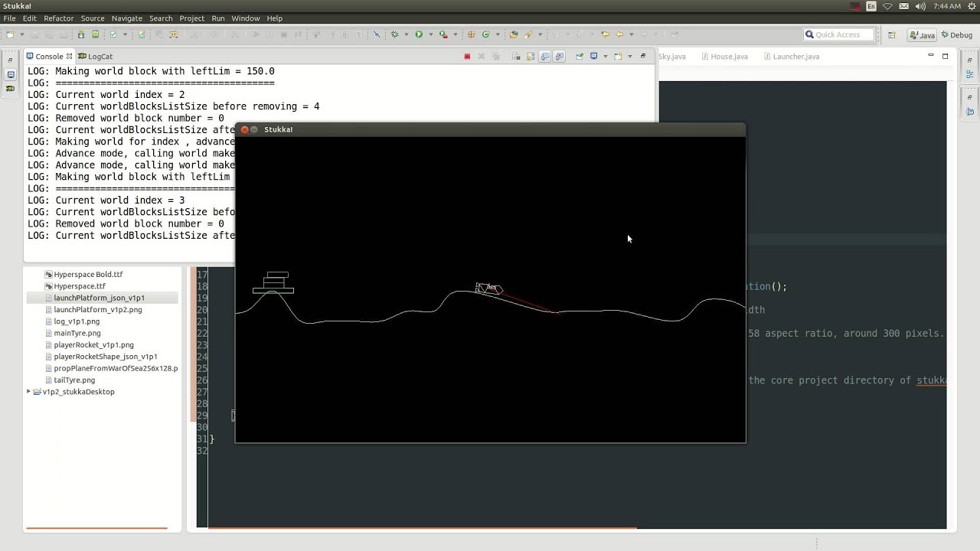980x551 pixels.
Task: Click the Run External Tools icon
Action: [x=443, y=34]
